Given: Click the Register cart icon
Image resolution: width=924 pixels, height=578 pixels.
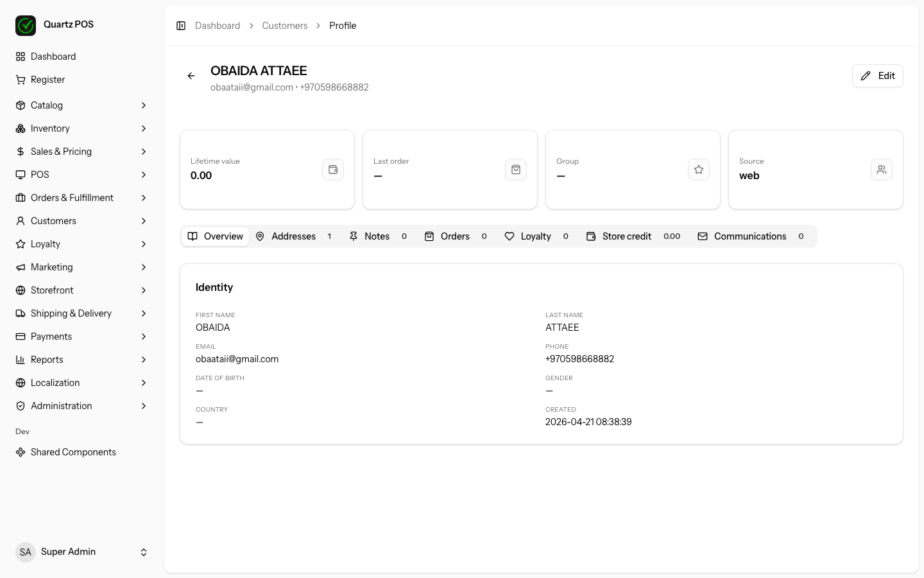Looking at the screenshot, I should click(x=21, y=80).
